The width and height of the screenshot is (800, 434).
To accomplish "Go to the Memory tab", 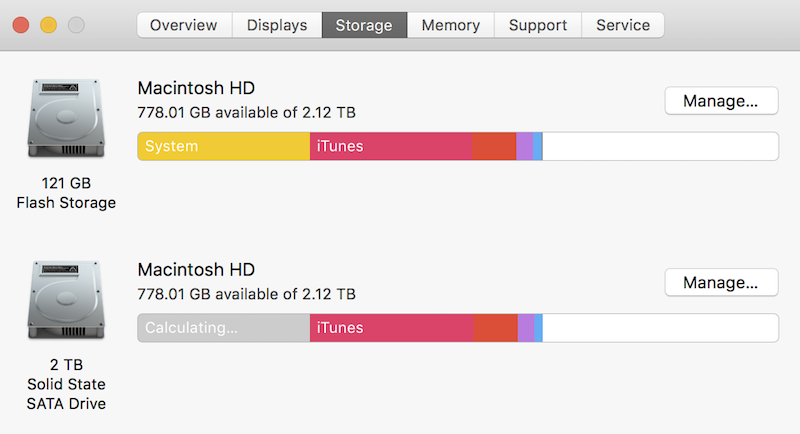I will (451, 25).
